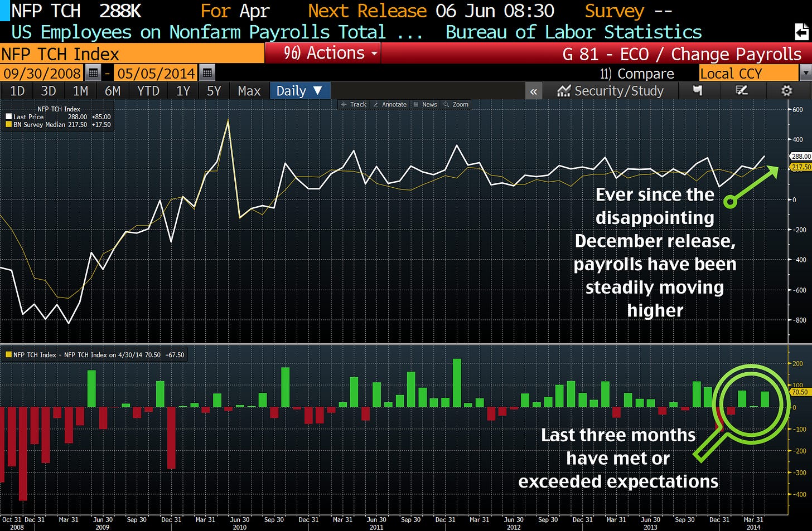Screen dimensions: 812x531
Task: Activate the Zoom magnifier tool
Action: tap(456, 104)
